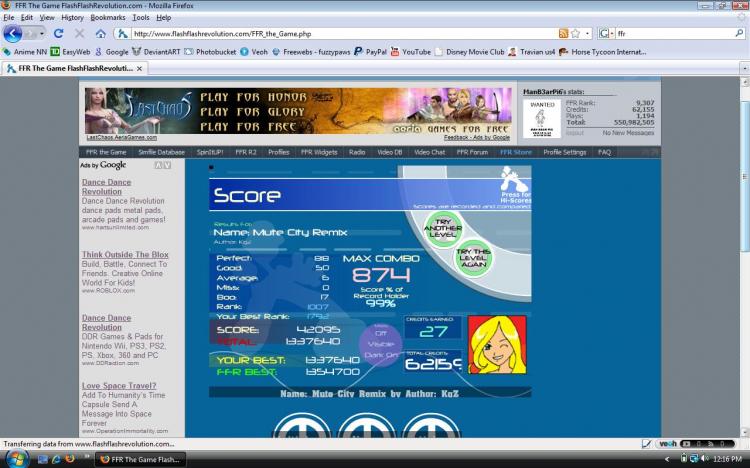Screen dimensions: 750x468
Task: Reload the page with the refresh icon
Action: point(58,33)
